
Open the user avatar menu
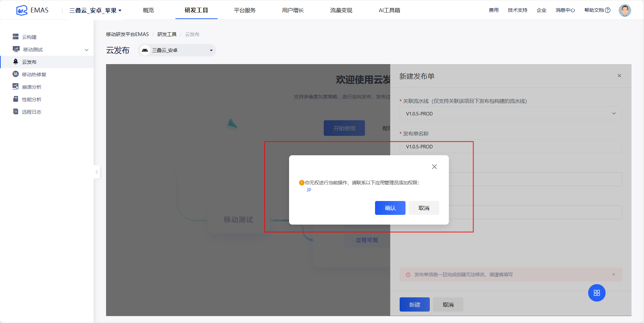coord(625,10)
